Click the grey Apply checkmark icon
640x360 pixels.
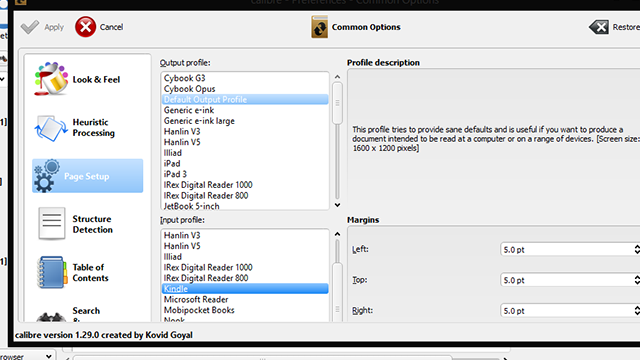[30, 27]
